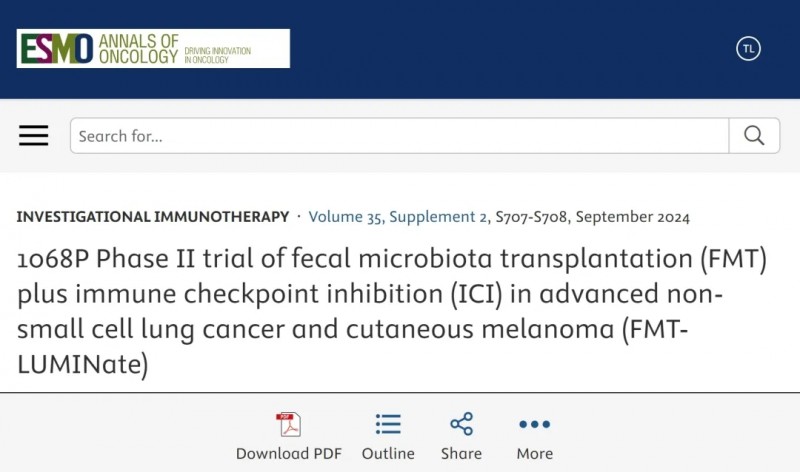Select the Outline text label
800x472 pixels.
click(x=388, y=454)
